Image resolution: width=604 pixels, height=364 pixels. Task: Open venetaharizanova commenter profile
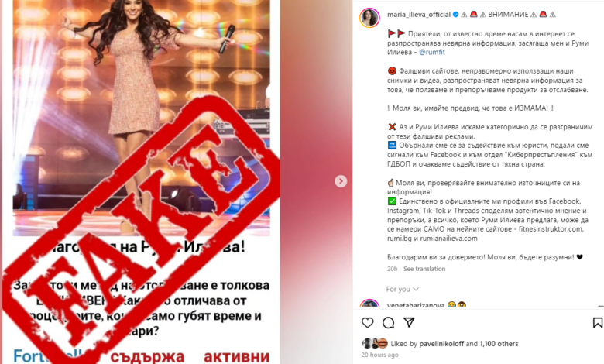click(x=416, y=305)
